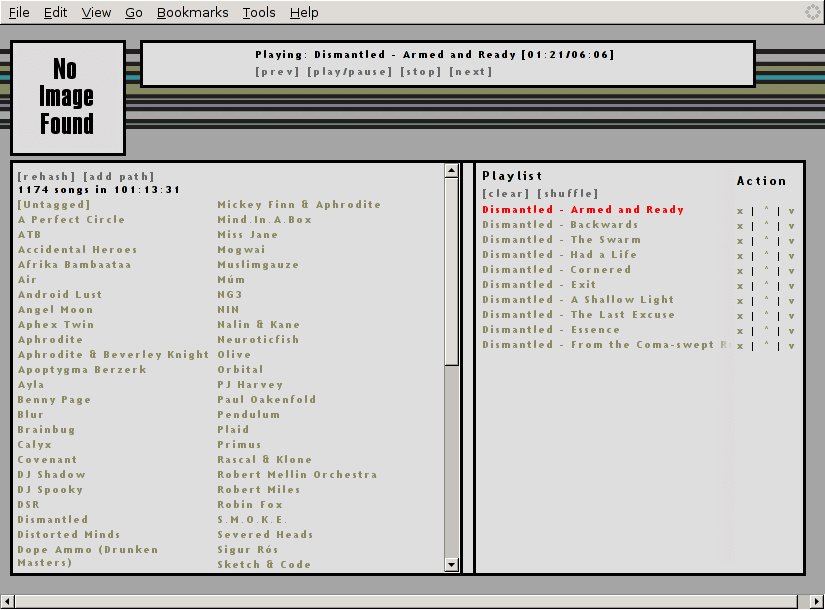Shuffle the playlist with [shuffle]

tap(567, 193)
